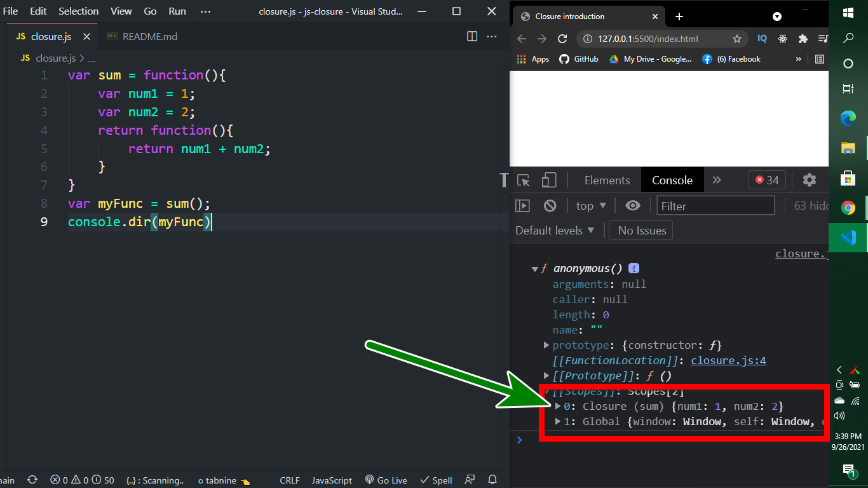
Task: Open the feedback icon in VS Code status bar
Action: click(x=470, y=480)
